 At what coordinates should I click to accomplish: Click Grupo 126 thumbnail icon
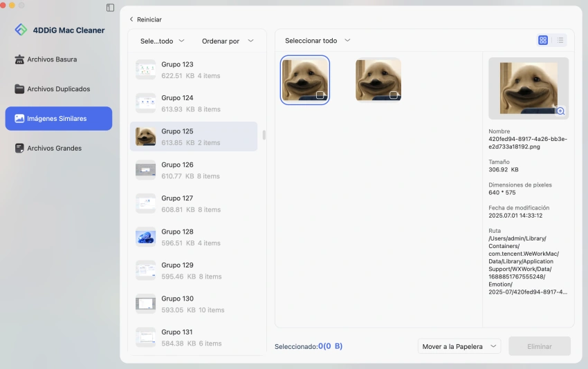145,170
